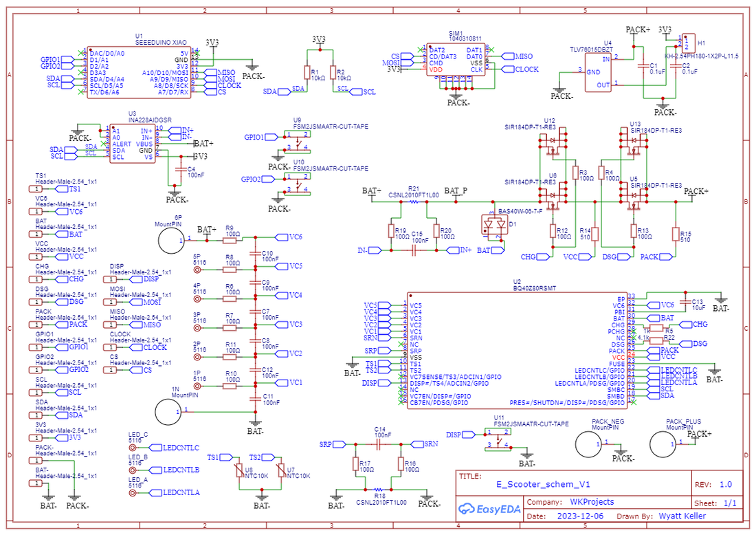
Task: Select sense resistor R18 near PACK-
Action: click(x=379, y=490)
